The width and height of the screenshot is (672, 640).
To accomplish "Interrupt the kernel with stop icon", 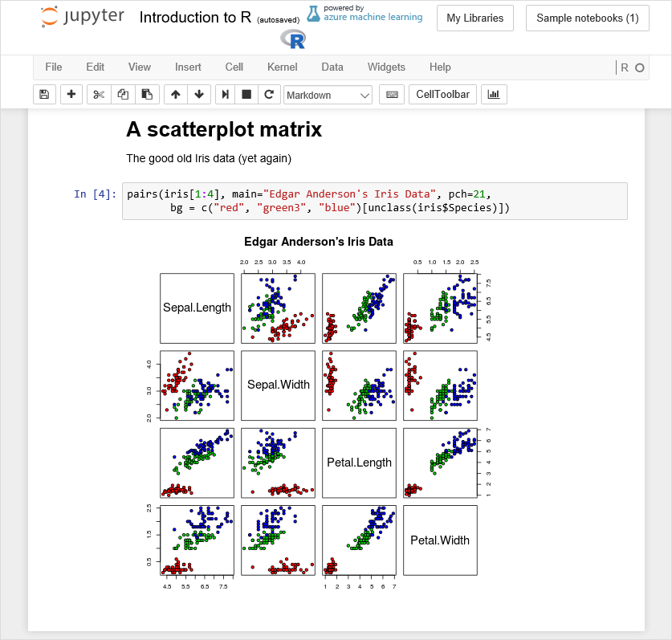I will (247, 94).
